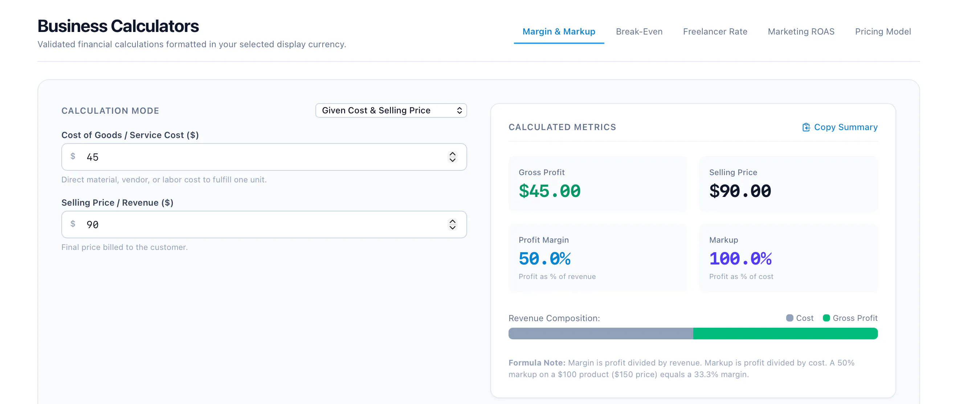The width and height of the screenshot is (980, 404).
Task: Adjust Selling Price using its spinner arrows
Action: pyautogui.click(x=452, y=225)
